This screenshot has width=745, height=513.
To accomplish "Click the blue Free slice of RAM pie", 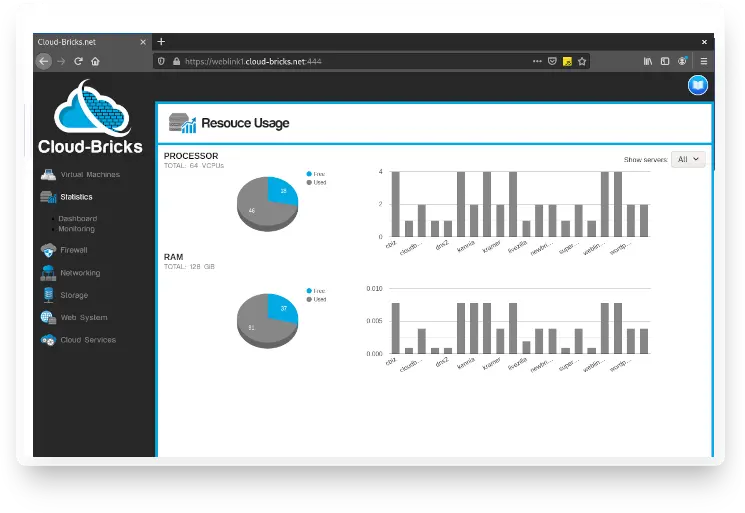I will 282,307.
